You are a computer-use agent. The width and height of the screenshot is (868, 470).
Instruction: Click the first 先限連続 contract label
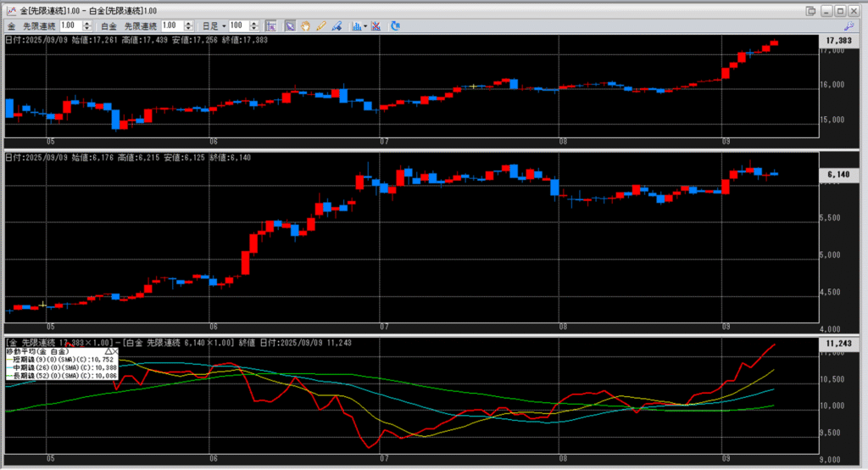39,26
